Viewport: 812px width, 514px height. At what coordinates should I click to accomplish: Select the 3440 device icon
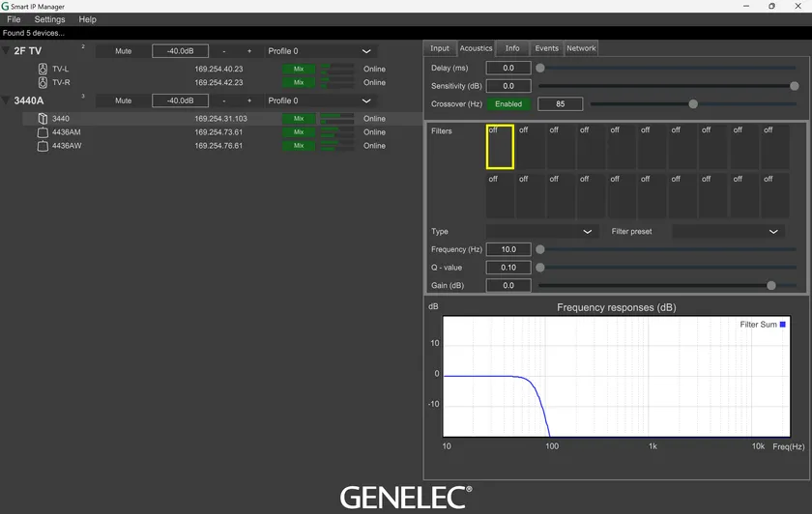43,119
